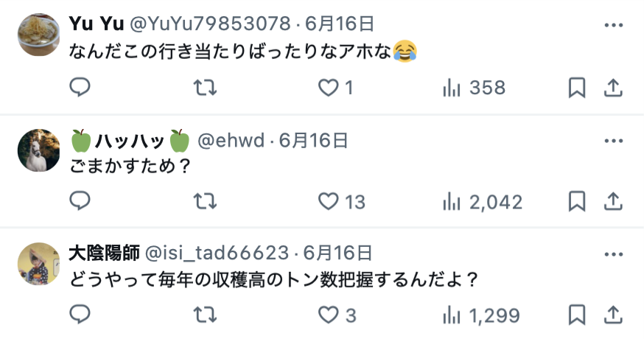Retweet the @ehwd post
644x339 pixels.
point(205,201)
